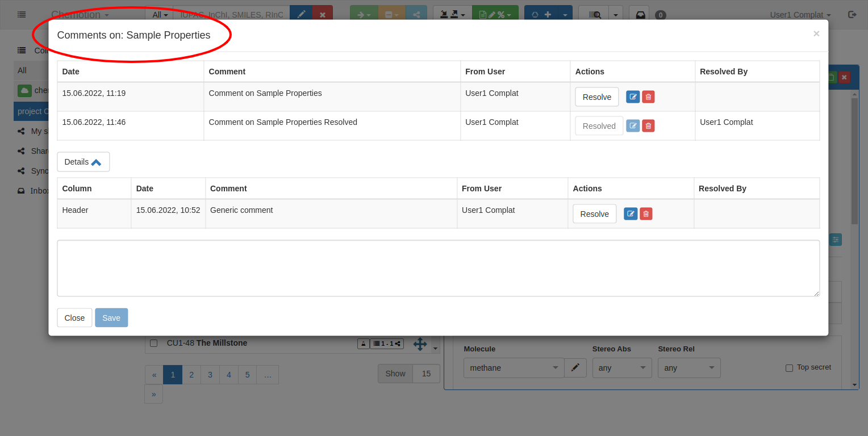868x436 pixels.
Task: Click the hamburger menu icon in top navbar
Action: point(21,15)
